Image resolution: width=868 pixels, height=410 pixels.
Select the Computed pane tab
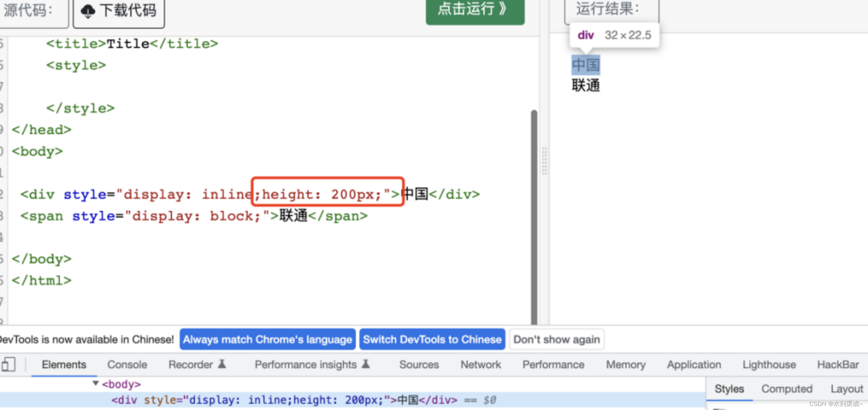tap(787, 389)
